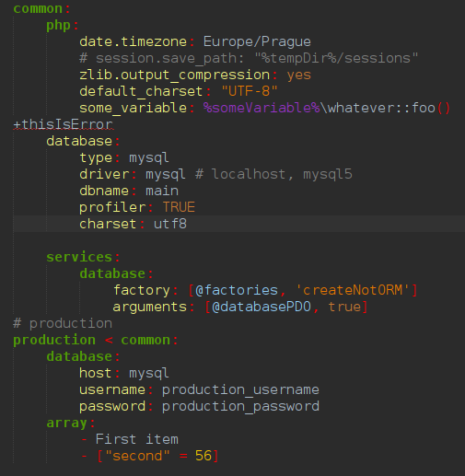Click the '<' inheritance operator
Viewport: 465px width, 476px height.
point(109,341)
